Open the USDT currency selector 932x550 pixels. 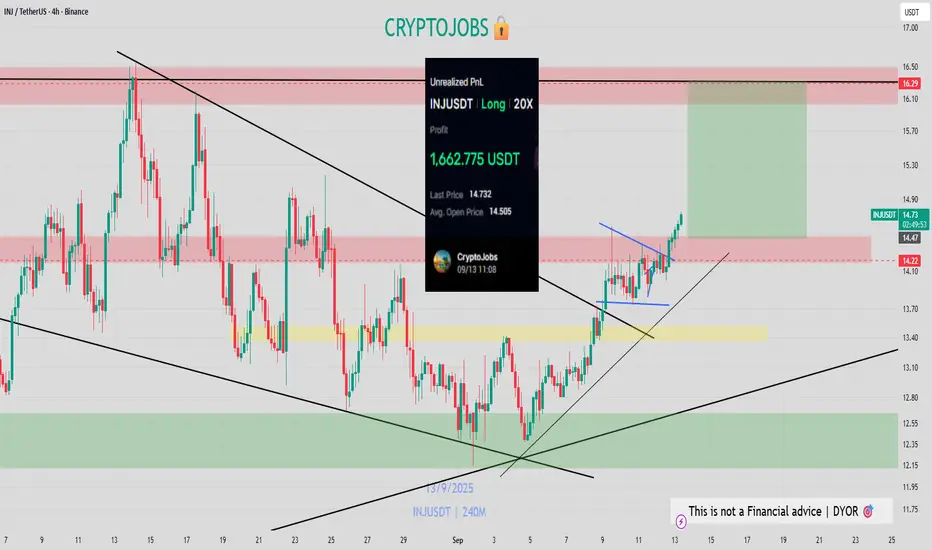point(912,12)
